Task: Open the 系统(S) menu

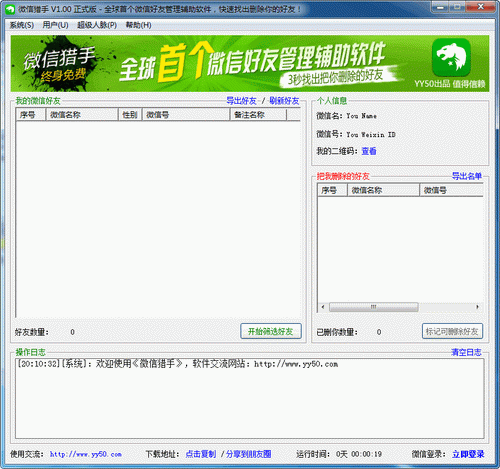Action: click(22, 25)
